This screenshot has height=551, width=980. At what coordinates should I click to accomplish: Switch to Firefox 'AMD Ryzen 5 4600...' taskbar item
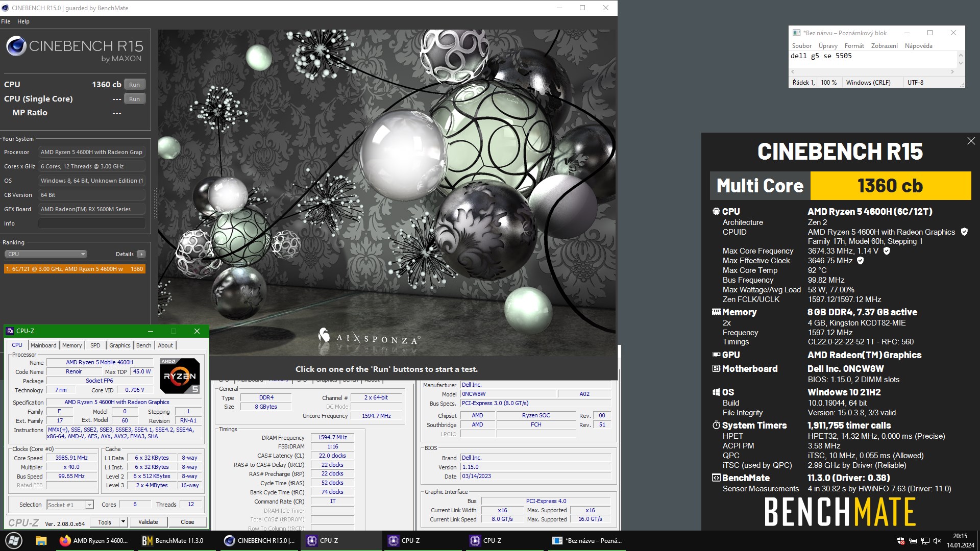coord(94,541)
